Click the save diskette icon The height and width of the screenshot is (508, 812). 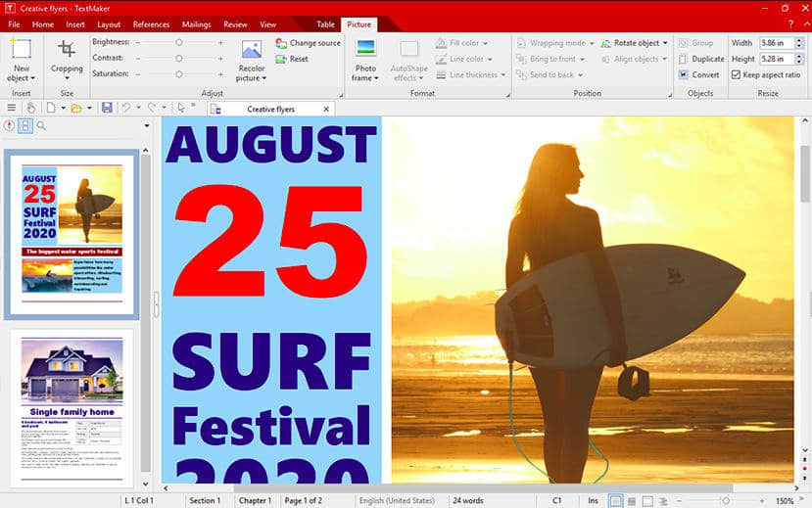tap(107, 108)
